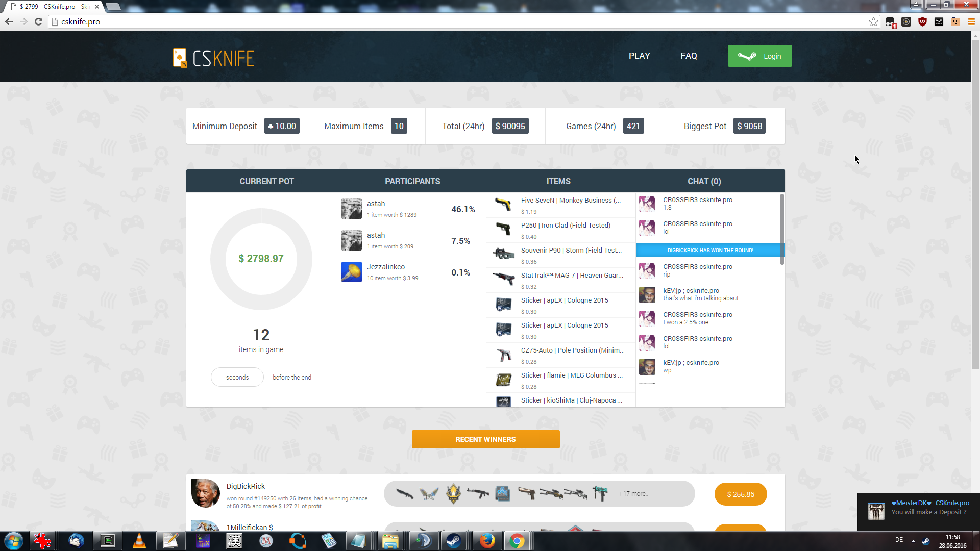Open the FAQ menu item
Viewport: 980px width, 551px height.
coord(689,56)
